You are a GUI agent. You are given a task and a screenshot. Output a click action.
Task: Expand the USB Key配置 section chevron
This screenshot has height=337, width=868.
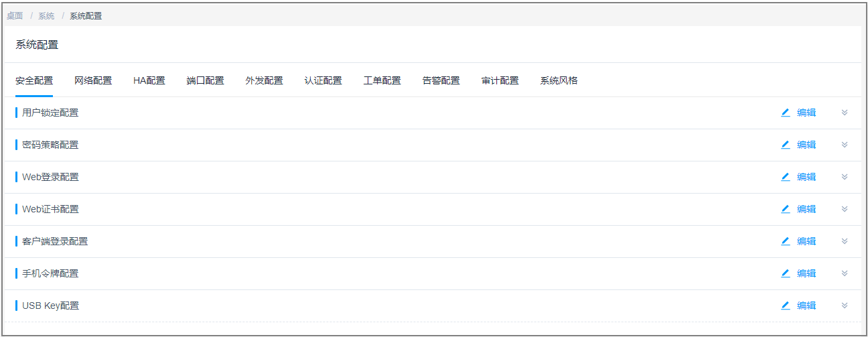[845, 306]
